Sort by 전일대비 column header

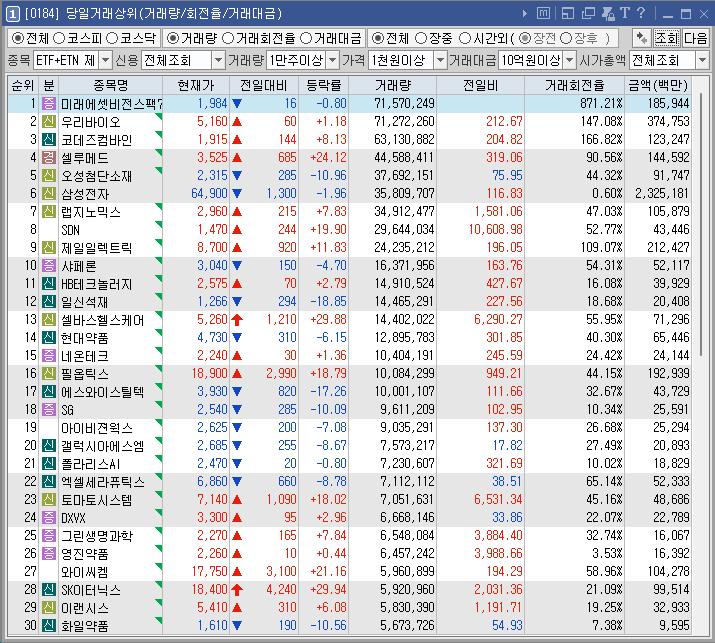pos(264,85)
